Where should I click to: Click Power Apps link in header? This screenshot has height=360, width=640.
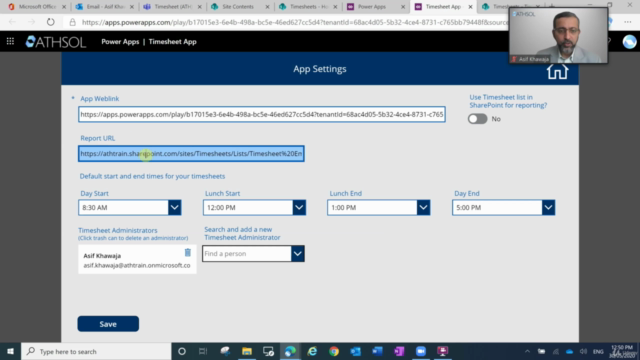click(120, 42)
